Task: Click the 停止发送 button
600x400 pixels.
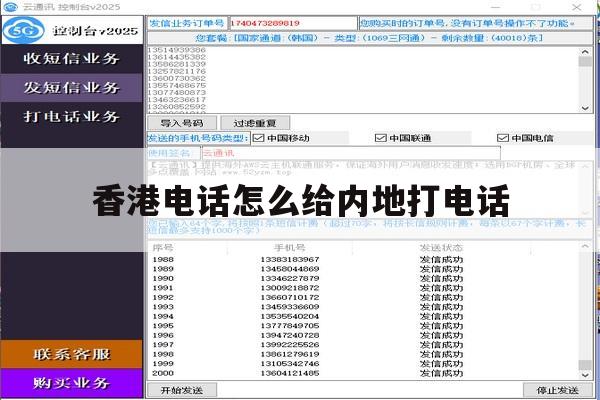Action: click(x=558, y=390)
